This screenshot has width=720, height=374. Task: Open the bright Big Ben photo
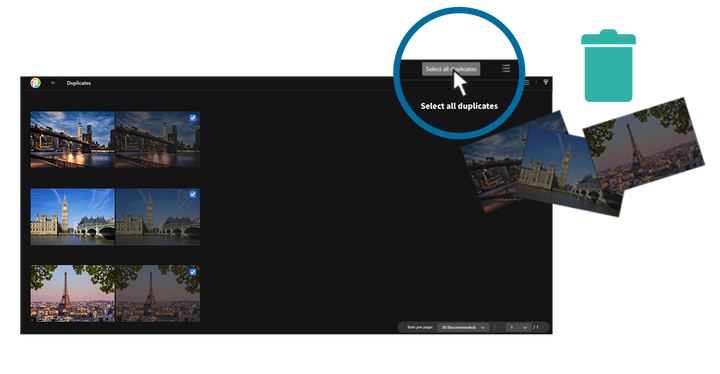pos(73,216)
